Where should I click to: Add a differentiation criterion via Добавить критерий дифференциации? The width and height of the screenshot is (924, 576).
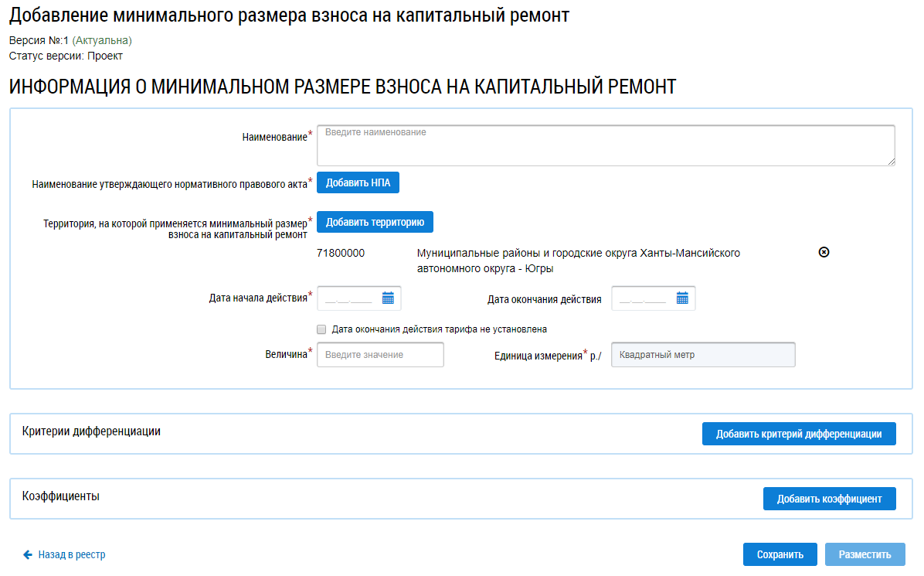point(798,434)
